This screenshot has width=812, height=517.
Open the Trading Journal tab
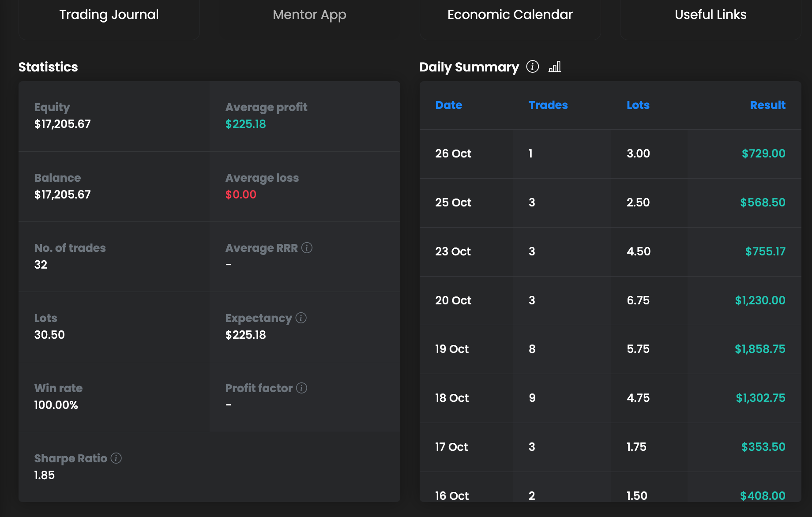tap(109, 15)
